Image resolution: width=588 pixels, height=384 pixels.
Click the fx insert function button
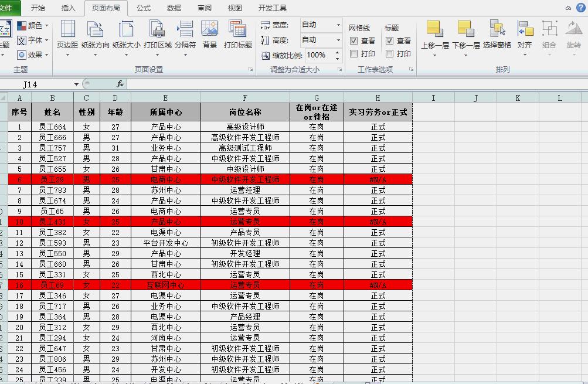pos(120,84)
